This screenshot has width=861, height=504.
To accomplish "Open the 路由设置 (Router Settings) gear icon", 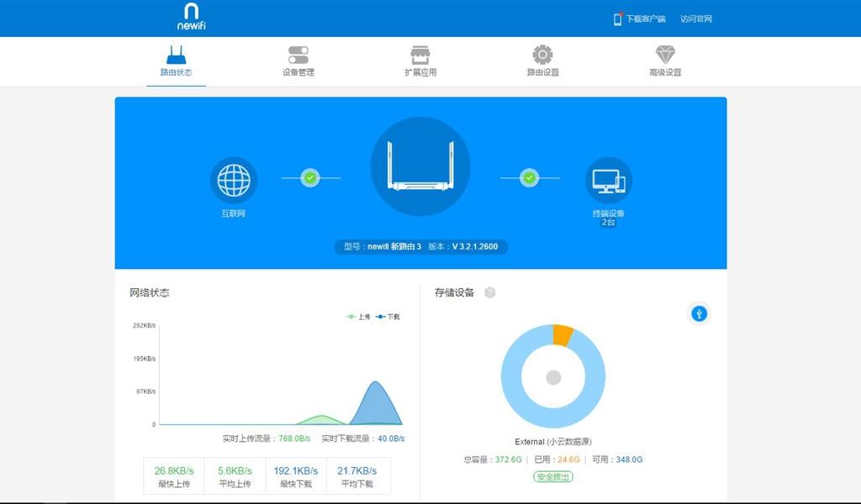I will point(541,61).
